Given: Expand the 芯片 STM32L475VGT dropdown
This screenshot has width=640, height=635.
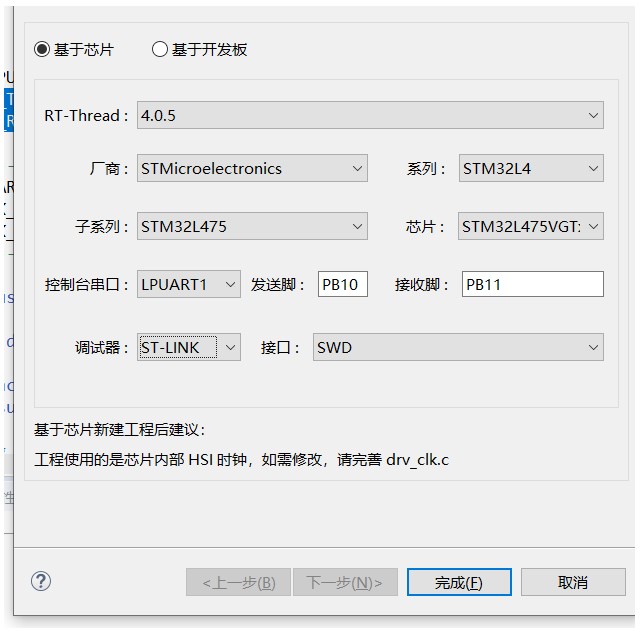Looking at the screenshot, I should [530, 227].
